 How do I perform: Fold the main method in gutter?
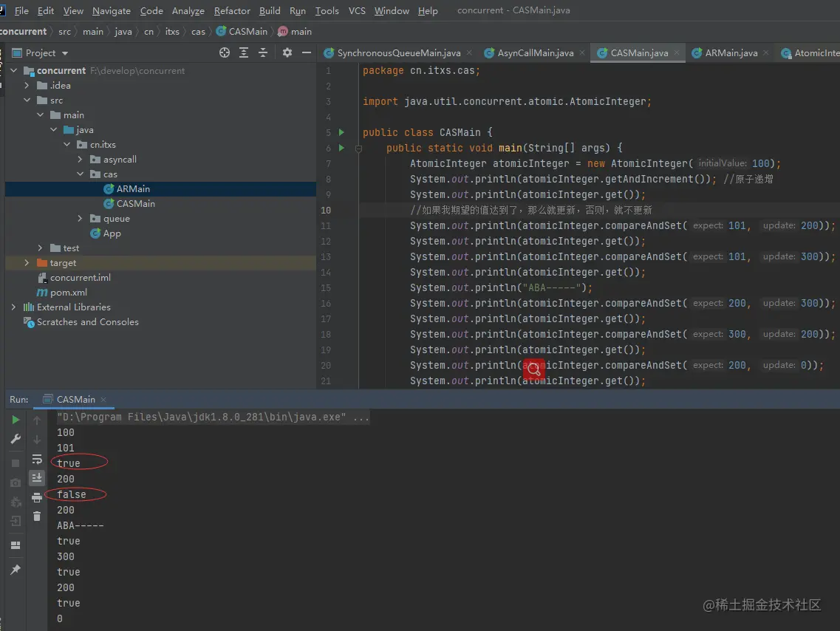coord(359,149)
